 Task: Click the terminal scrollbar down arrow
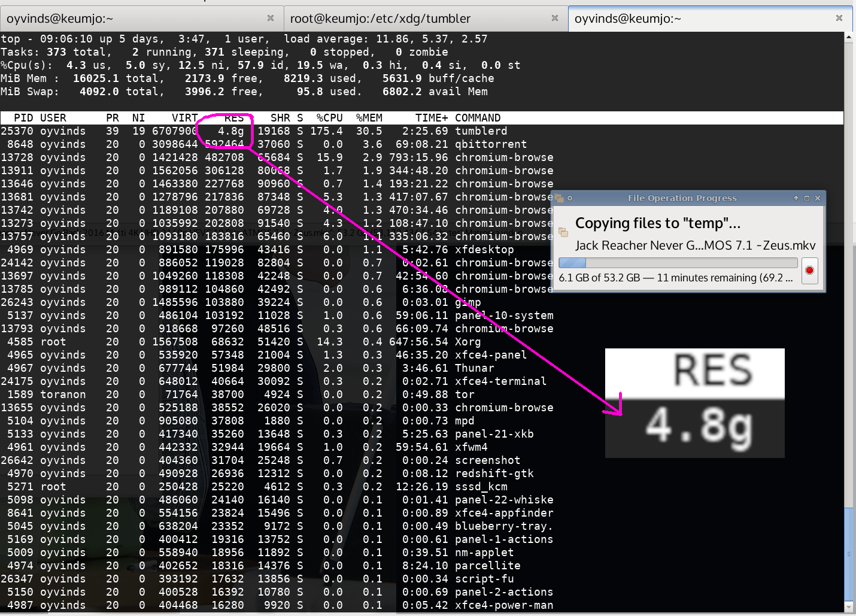point(849,607)
